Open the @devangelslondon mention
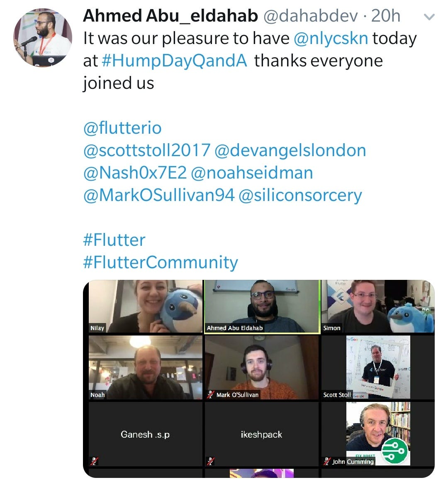 (x=290, y=150)
